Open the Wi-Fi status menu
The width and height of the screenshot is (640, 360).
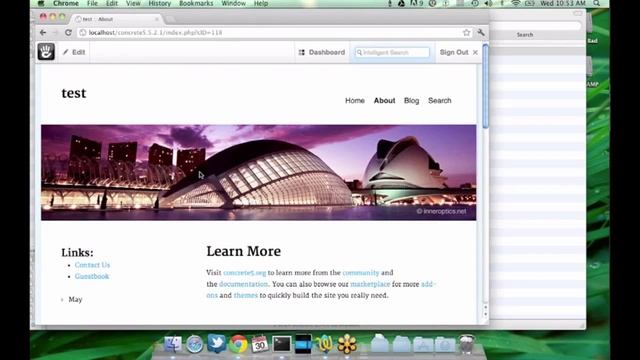(x=516, y=3)
